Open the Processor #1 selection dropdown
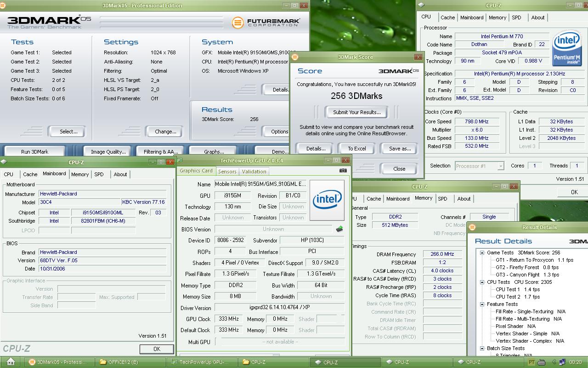588x368 pixels. (x=501, y=166)
